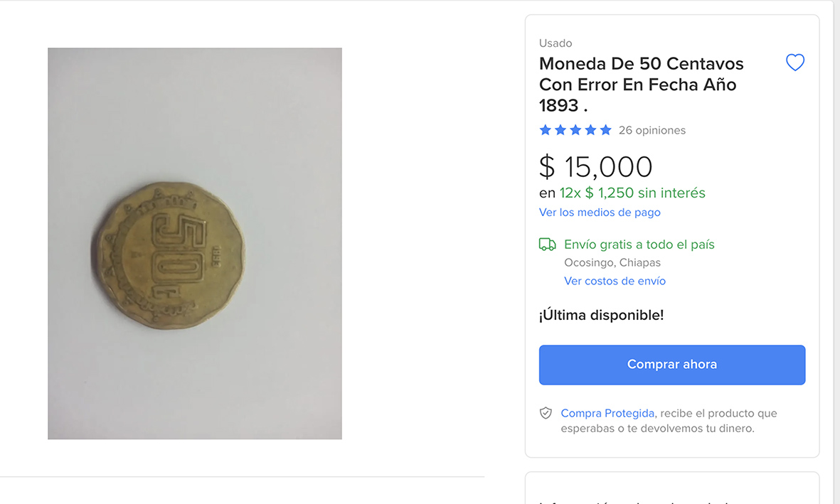
Task: Open Ver costos de envío link
Action: (615, 282)
